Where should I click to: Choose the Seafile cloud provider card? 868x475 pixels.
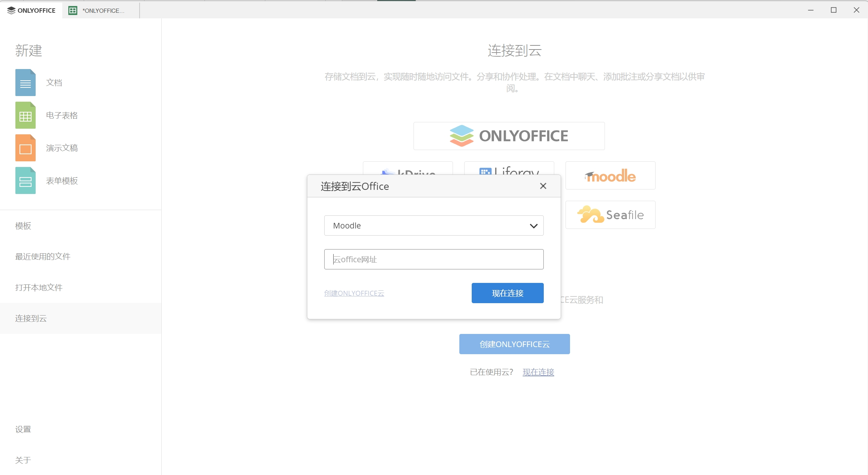pos(611,215)
